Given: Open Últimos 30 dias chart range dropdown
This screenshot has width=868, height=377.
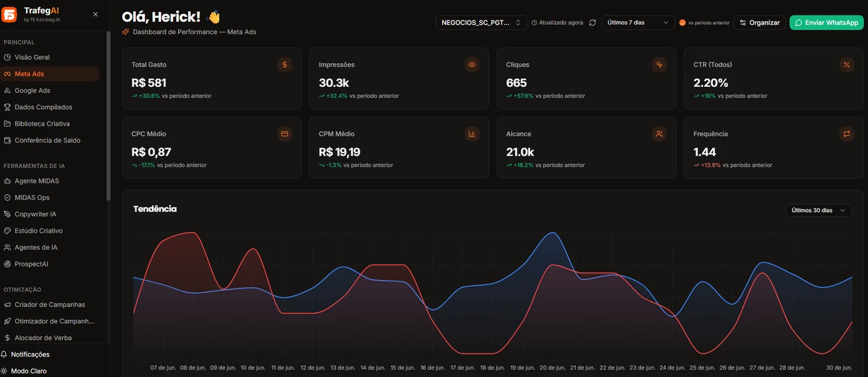Looking at the screenshot, I should [x=818, y=210].
